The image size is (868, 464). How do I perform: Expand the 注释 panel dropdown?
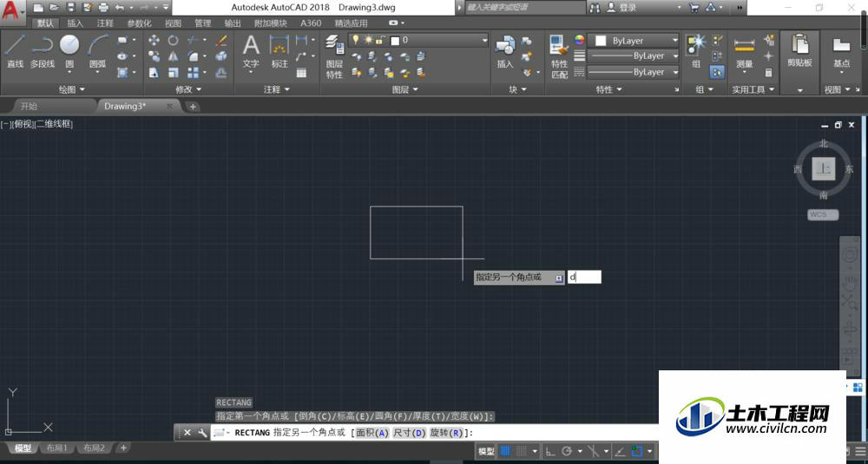pyautogui.click(x=277, y=89)
